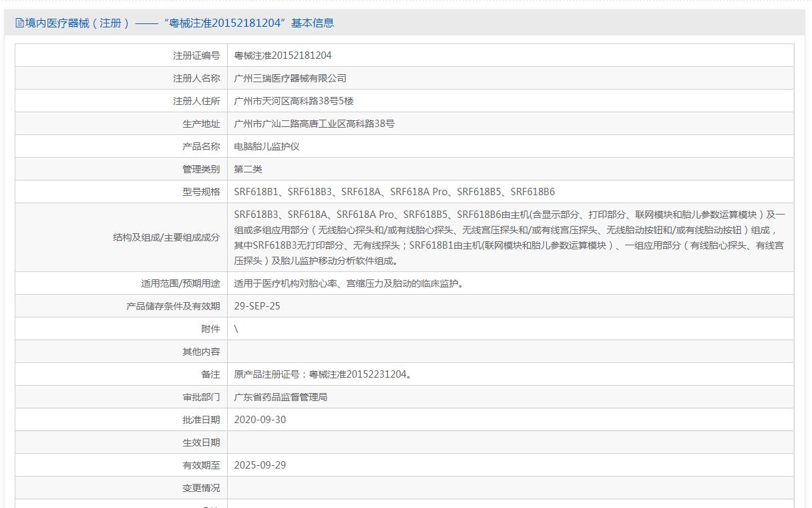Click the backslash value in 附件 row

click(x=236, y=329)
